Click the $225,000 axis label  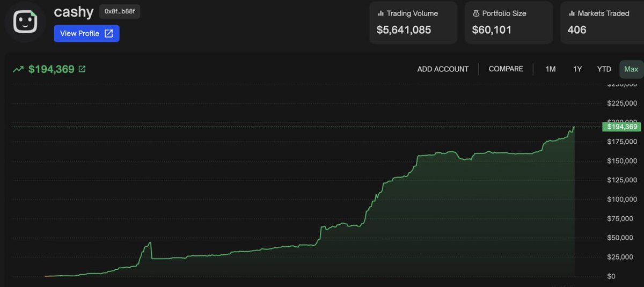click(x=622, y=103)
